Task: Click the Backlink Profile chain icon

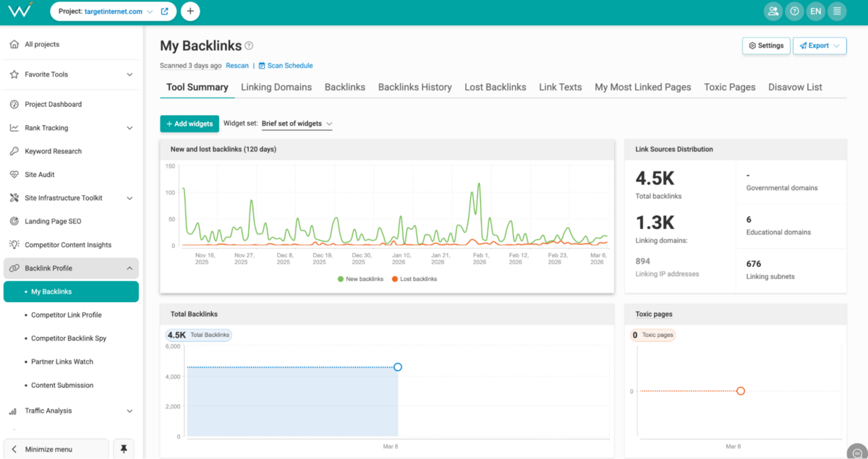Action: [x=14, y=268]
